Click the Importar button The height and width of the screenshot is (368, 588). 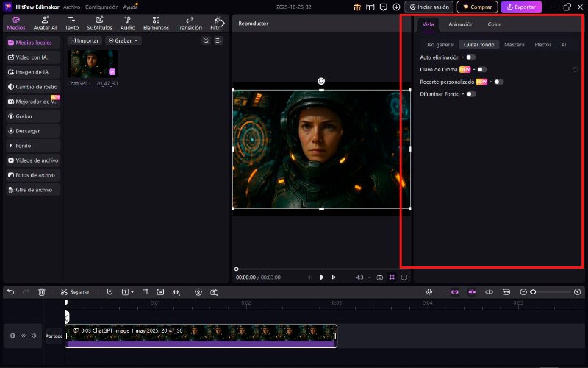pos(85,40)
